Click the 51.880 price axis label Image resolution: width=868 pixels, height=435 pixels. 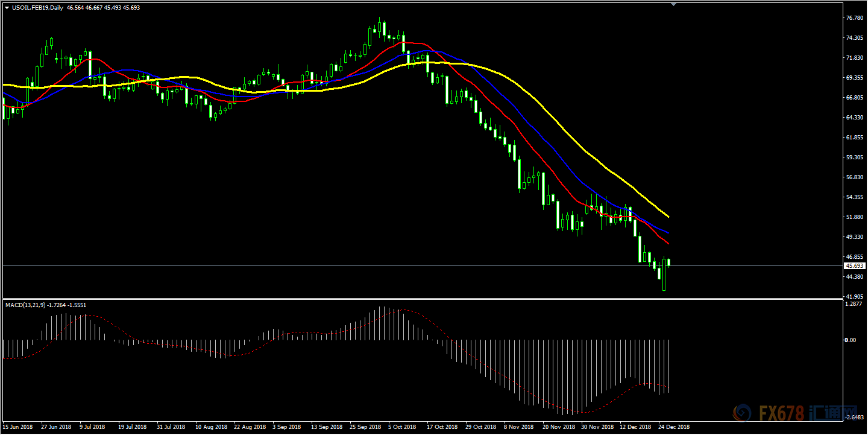(x=854, y=217)
